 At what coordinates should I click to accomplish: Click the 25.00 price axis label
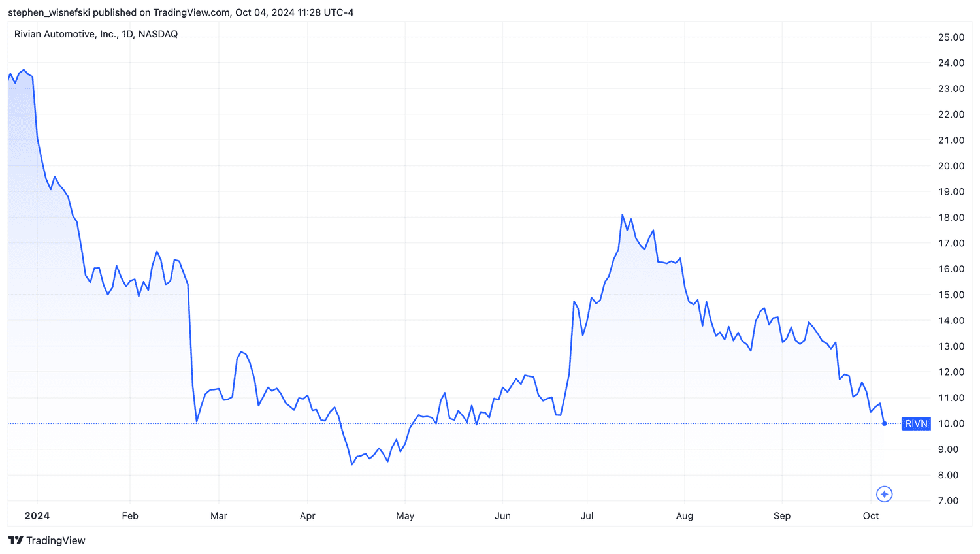951,37
